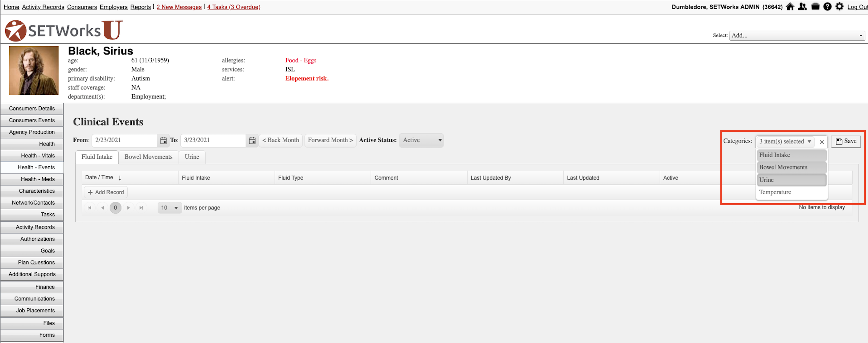This screenshot has width=868, height=343.
Task: Open the items per page dropdown
Action: pos(170,208)
